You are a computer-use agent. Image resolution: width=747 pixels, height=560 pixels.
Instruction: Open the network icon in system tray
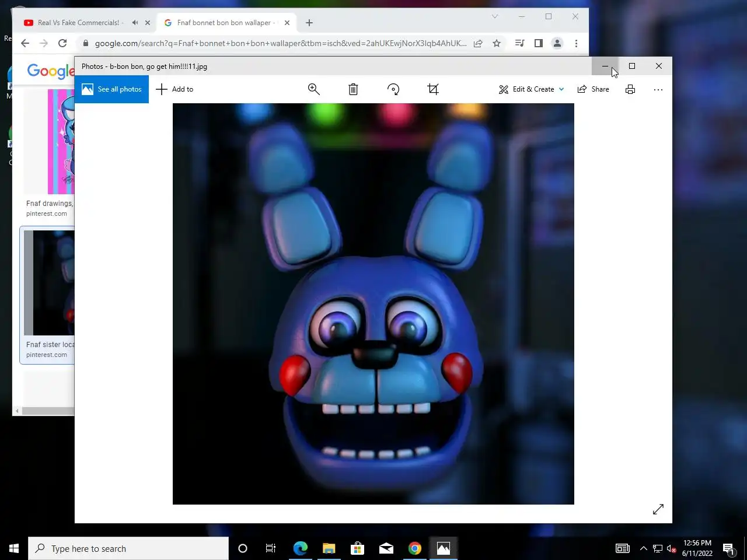point(658,548)
